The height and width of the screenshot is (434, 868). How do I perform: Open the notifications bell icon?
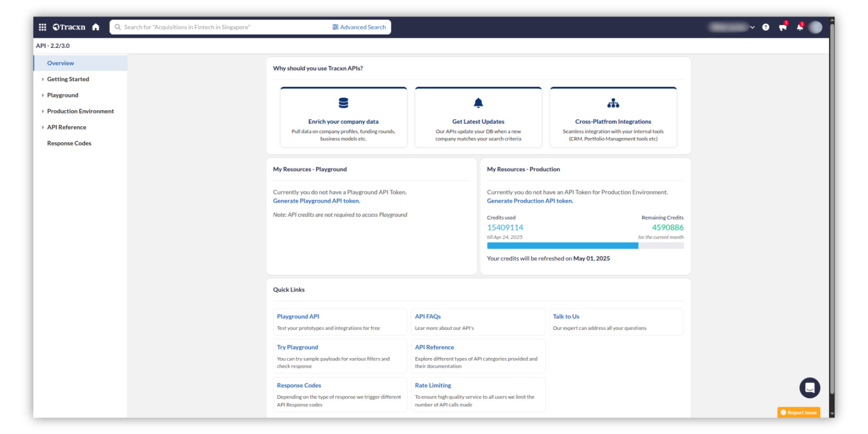[799, 27]
